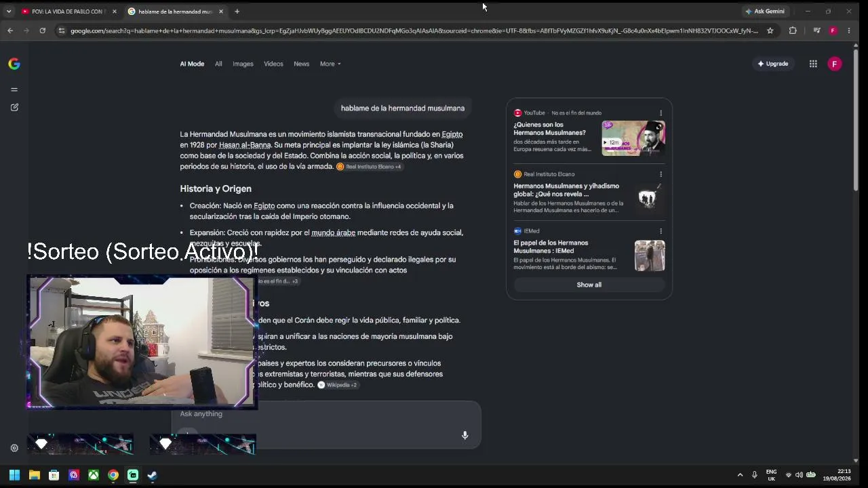Switch to the News tab

301,64
